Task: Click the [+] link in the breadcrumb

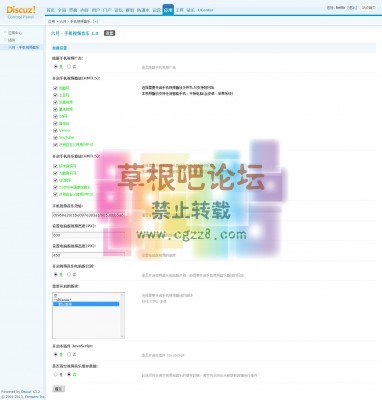Action: click(95, 22)
